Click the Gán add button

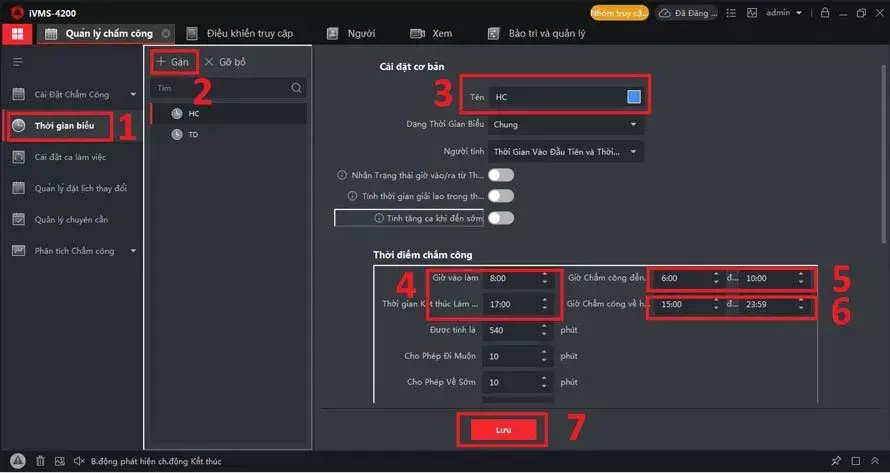tap(173, 62)
